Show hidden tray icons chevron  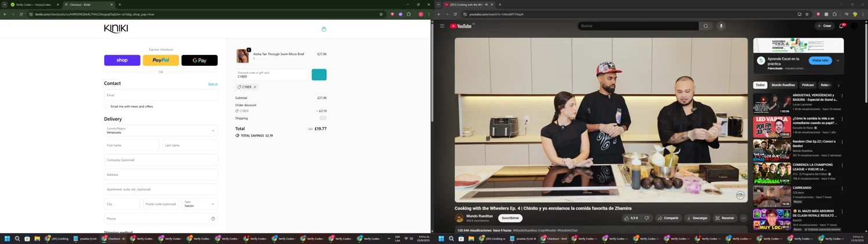[389, 238]
